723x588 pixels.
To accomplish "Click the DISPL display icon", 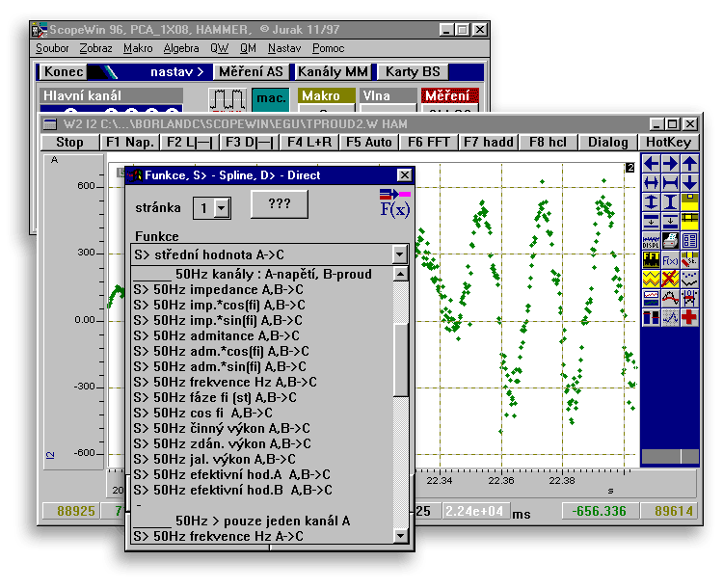I will coord(651,240).
